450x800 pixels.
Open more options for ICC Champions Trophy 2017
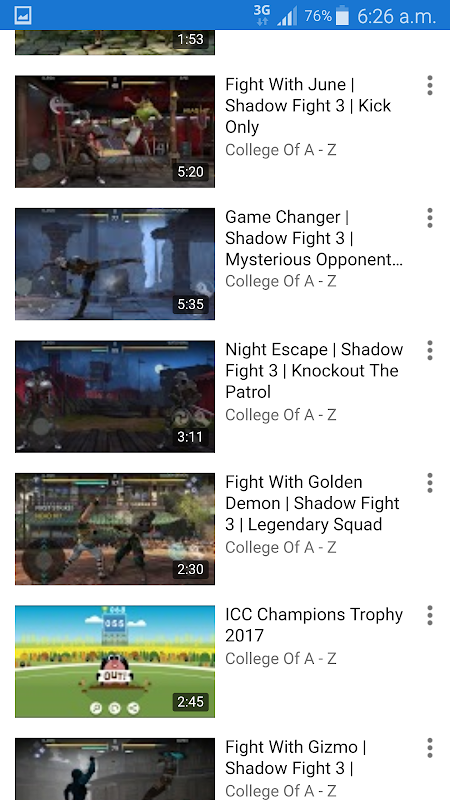[x=430, y=615]
